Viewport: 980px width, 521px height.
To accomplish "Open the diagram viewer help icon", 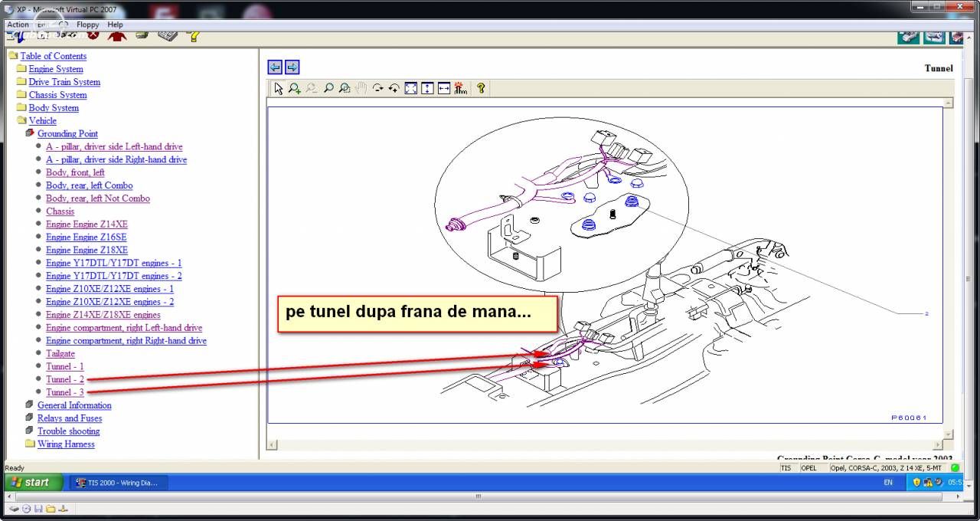I will pos(481,88).
